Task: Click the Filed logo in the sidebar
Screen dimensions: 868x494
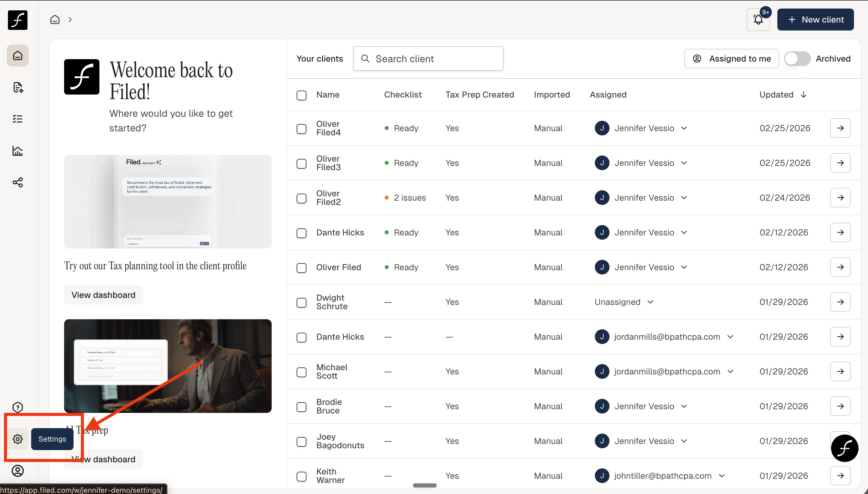Action: [18, 20]
